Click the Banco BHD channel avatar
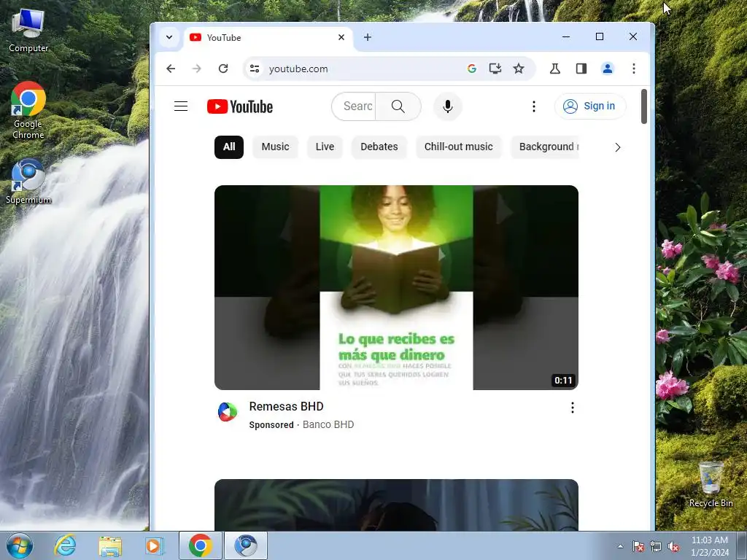This screenshot has width=747, height=560. pyautogui.click(x=228, y=412)
